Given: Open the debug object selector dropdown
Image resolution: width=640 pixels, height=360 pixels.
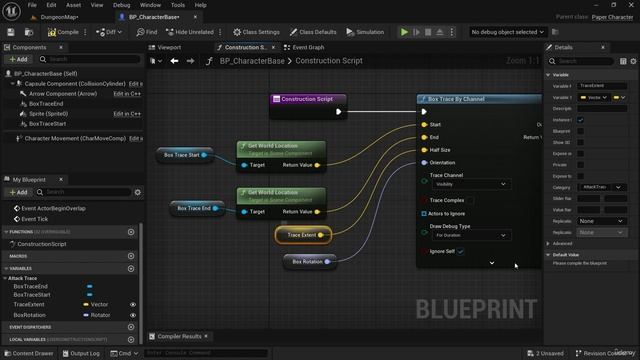Looking at the screenshot, I should click(x=507, y=32).
